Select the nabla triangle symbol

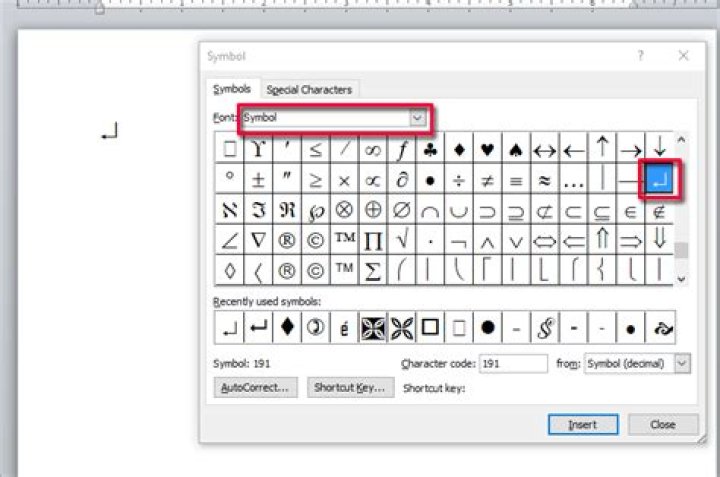point(259,240)
